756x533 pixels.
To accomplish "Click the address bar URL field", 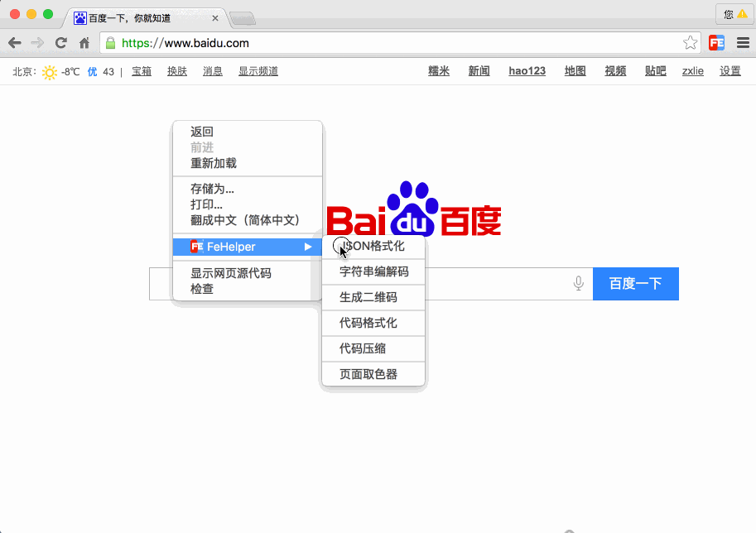I will coord(400,43).
